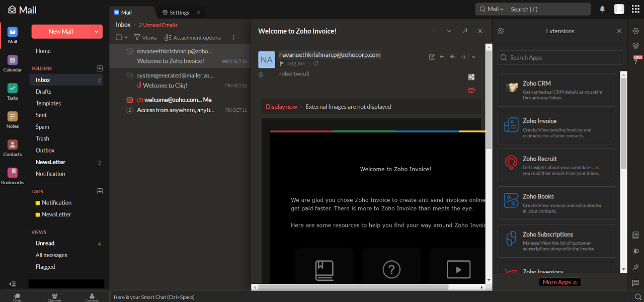Click the alarm clock reminder icon
Screen dimensions: 644x302
[x=432, y=57]
